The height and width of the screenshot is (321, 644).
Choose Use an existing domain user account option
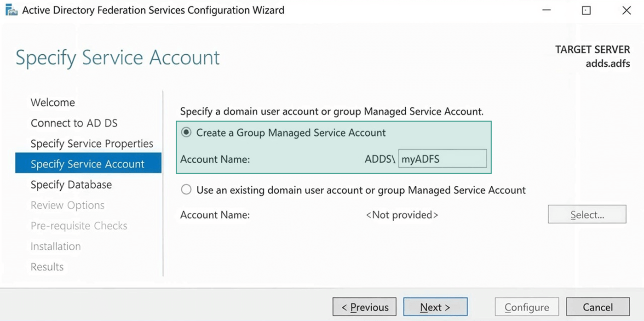(x=186, y=190)
